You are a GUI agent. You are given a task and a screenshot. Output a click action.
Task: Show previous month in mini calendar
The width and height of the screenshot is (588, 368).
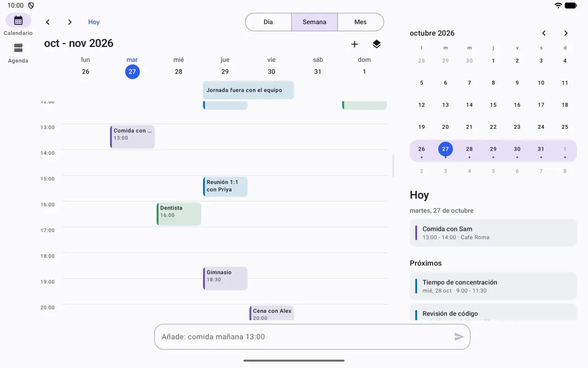click(x=544, y=33)
